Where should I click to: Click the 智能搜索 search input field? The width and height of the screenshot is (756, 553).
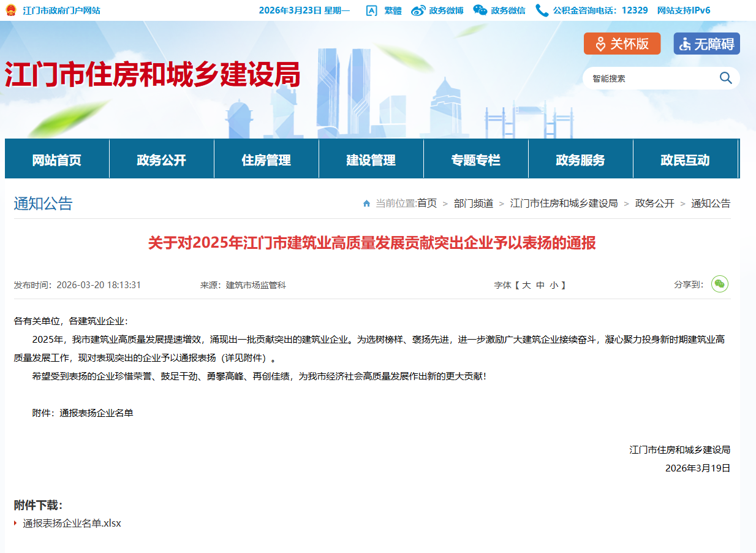click(649, 78)
